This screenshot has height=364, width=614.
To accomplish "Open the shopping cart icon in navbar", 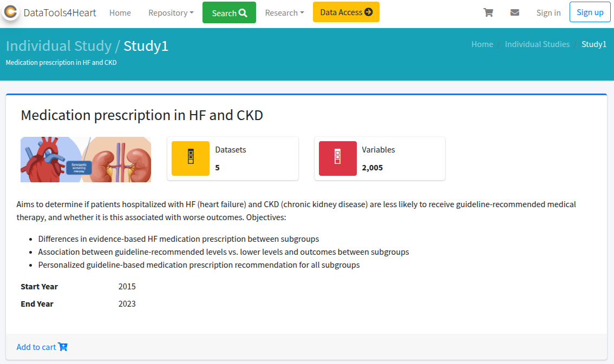I will pyautogui.click(x=488, y=12).
